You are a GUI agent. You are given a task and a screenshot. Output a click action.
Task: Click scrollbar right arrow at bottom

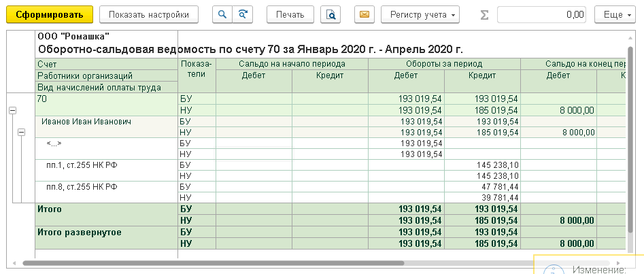[619, 263]
